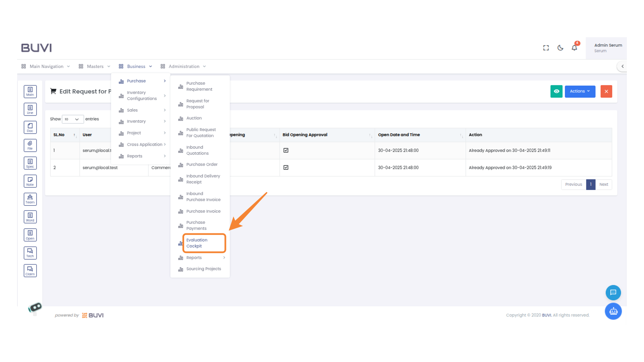The image size is (644, 362).
Task: Toggle Bid Opening Approval checkbox row 1
Action: pos(286,150)
